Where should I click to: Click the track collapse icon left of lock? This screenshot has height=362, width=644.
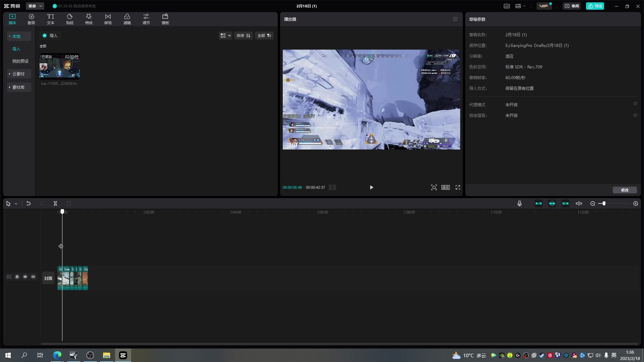[x=9, y=277]
